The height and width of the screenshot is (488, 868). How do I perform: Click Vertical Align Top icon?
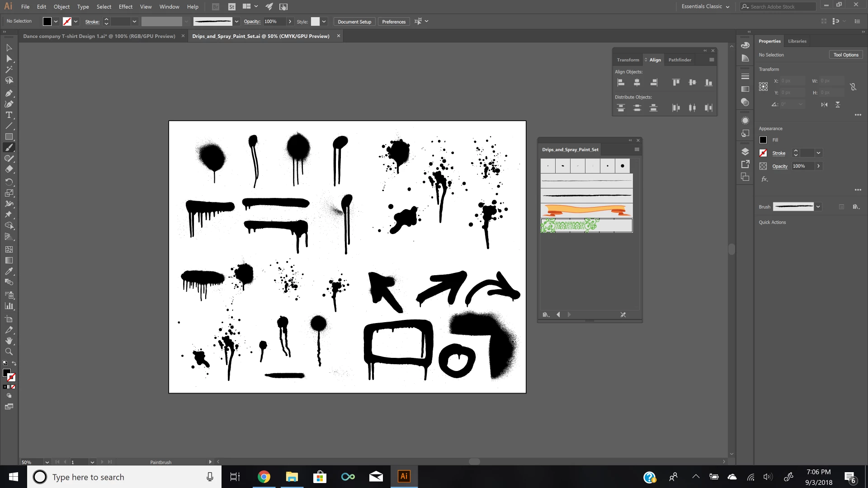(676, 82)
